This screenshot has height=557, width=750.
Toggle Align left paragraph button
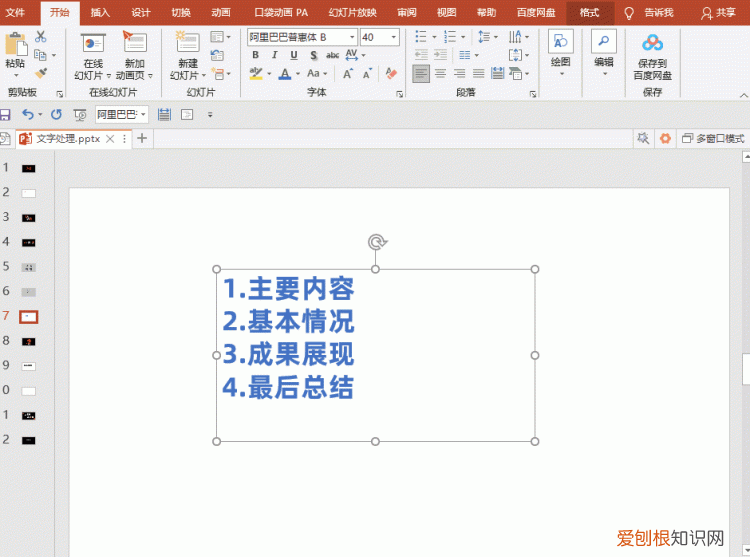pos(421,74)
